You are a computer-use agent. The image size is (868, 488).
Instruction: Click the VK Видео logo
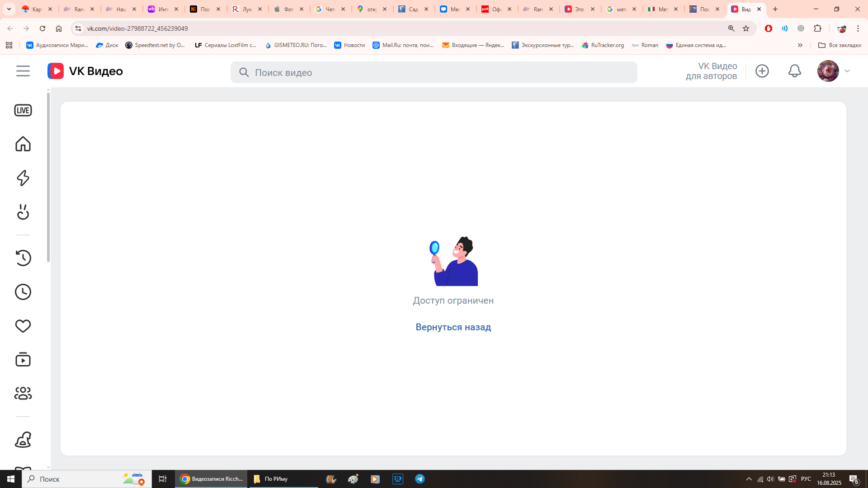pyautogui.click(x=85, y=71)
